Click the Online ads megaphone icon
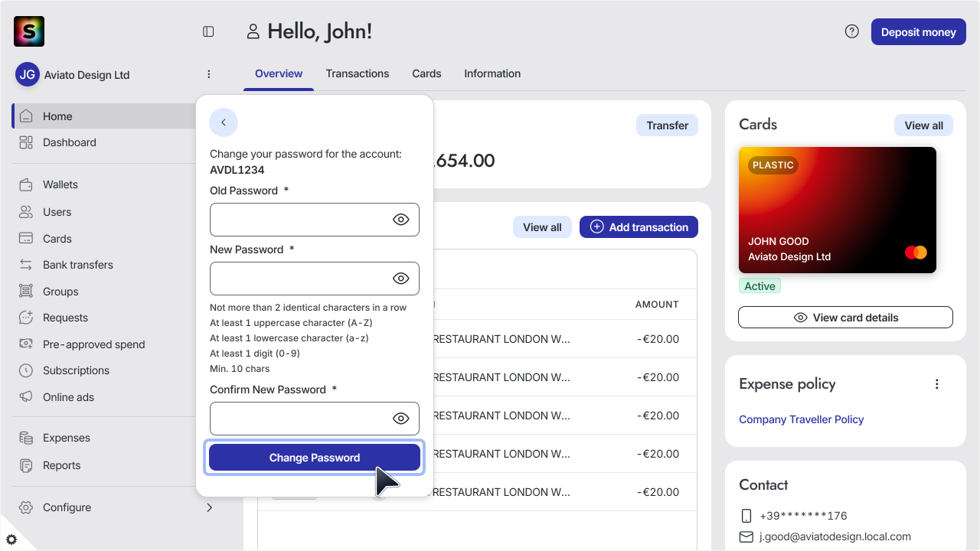 click(x=26, y=397)
